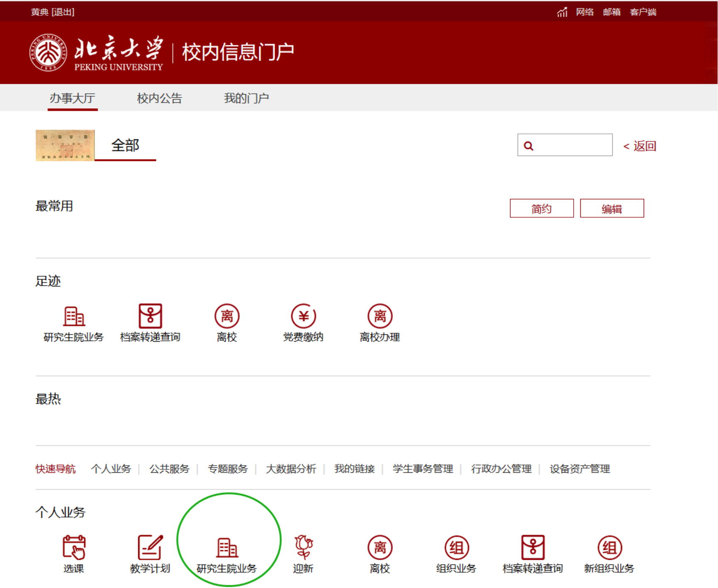This screenshot has height=588, width=718.
Task: Switch to the 我的门户 tab
Action: pos(246,98)
